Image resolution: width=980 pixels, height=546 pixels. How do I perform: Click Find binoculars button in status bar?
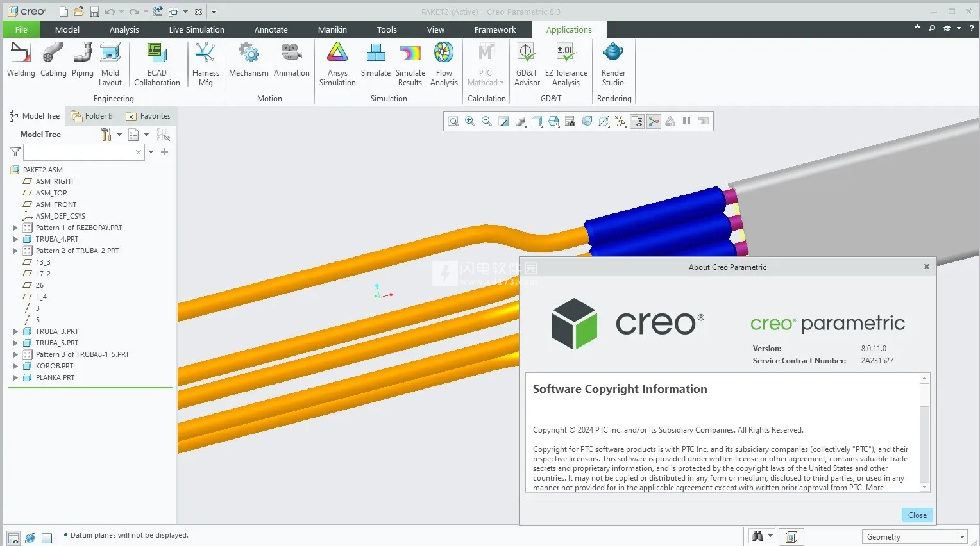(x=757, y=537)
